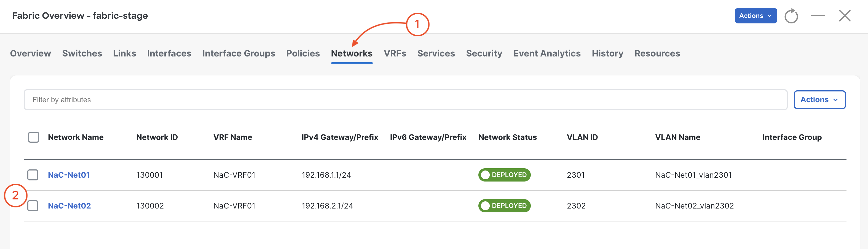Select the Resources tab
The height and width of the screenshot is (249, 868).
click(x=657, y=53)
